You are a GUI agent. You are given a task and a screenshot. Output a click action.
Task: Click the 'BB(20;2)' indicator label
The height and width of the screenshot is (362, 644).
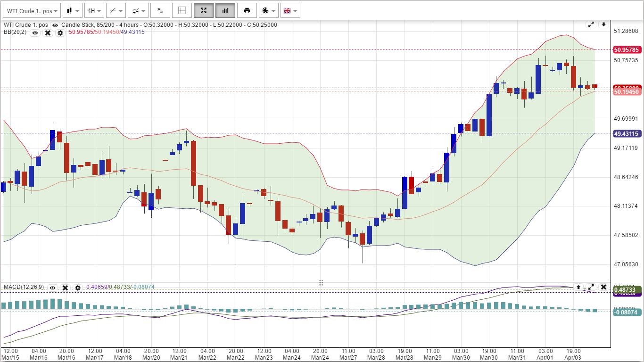pyautogui.click(x=15, y=32)
